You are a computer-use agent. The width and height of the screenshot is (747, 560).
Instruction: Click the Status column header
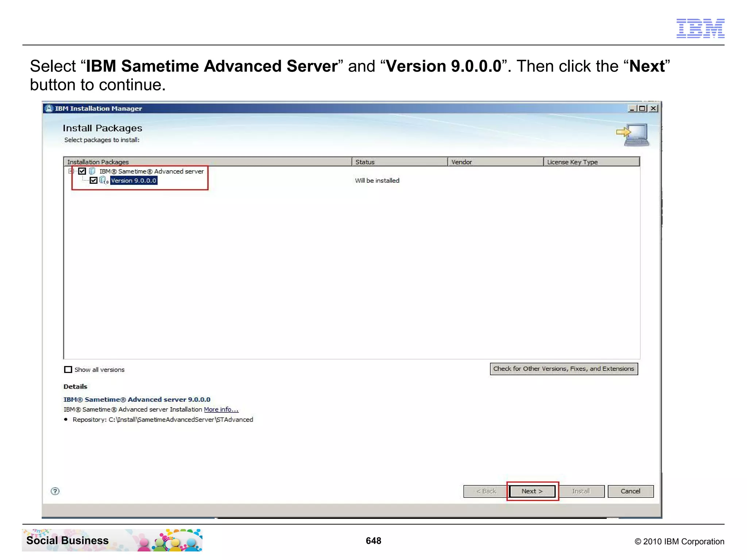[x=400, y=162]
